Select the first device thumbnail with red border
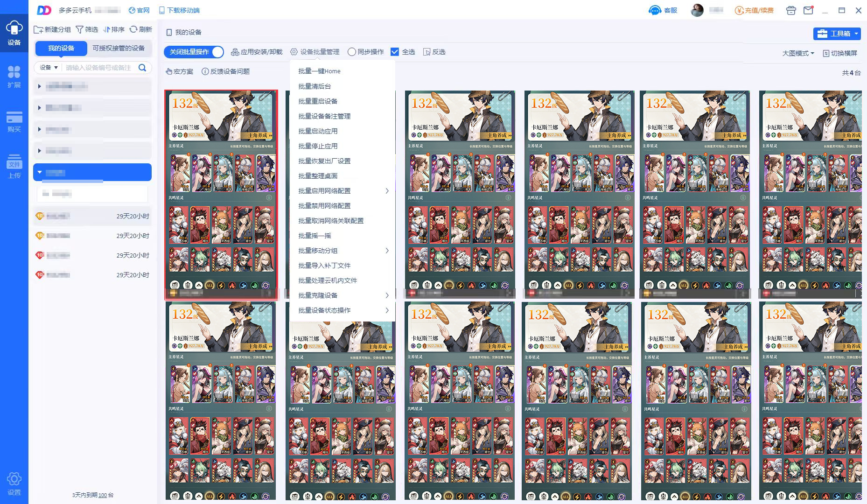The width and height of the screenshot is (867, 504). pos(221,195)
